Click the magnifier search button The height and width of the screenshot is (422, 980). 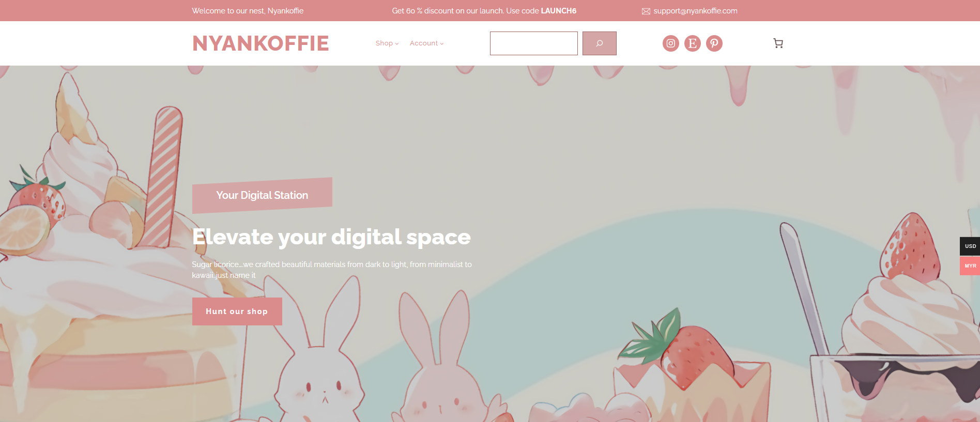click(x=599, y=43)
